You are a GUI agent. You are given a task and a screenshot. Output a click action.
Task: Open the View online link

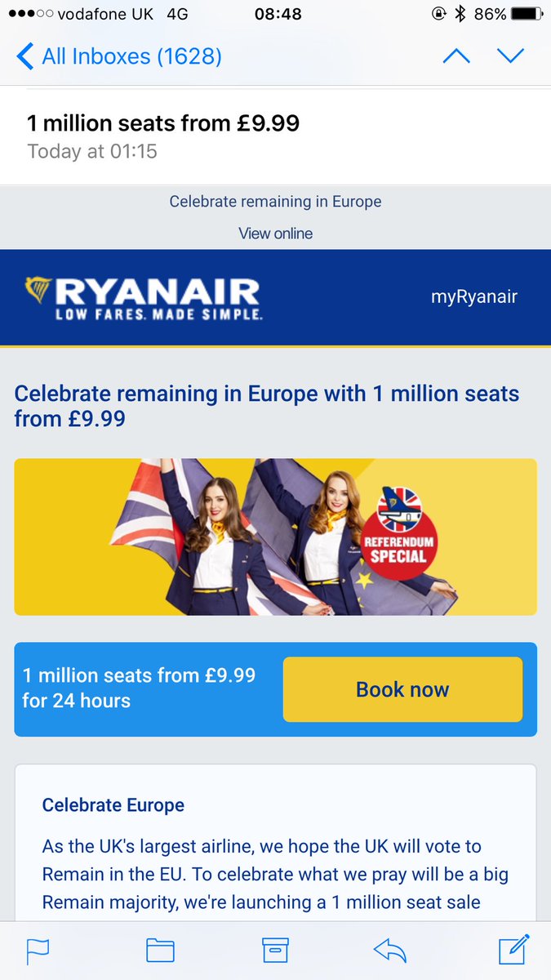click(x=275, y=234)
